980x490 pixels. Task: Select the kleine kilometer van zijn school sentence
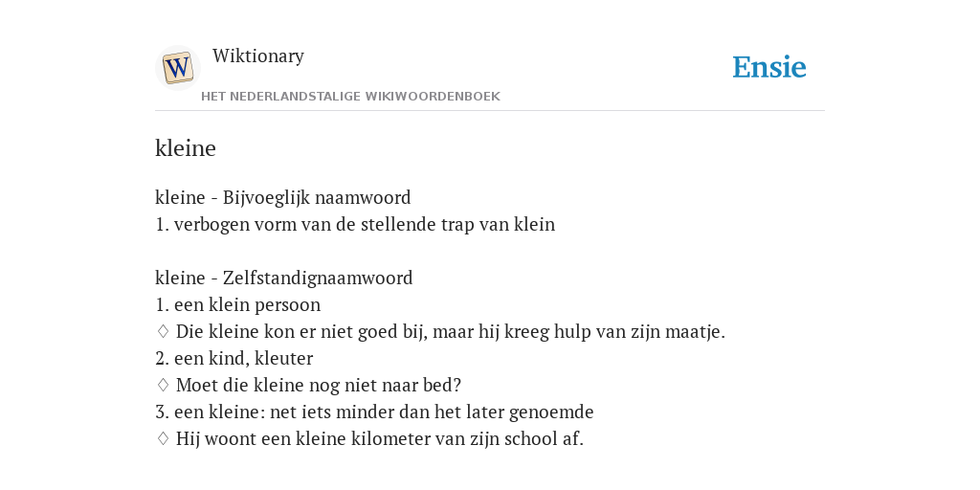[x=379, y=439]
